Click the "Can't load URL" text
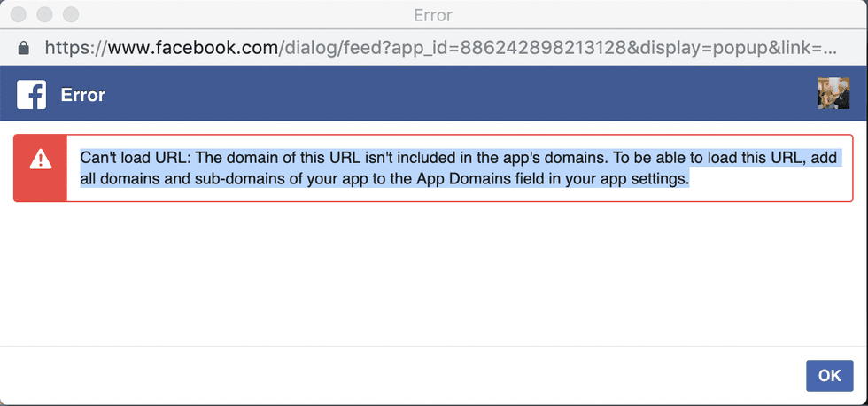868x406 pixels. pyautogui.click(x=134, y=158)
